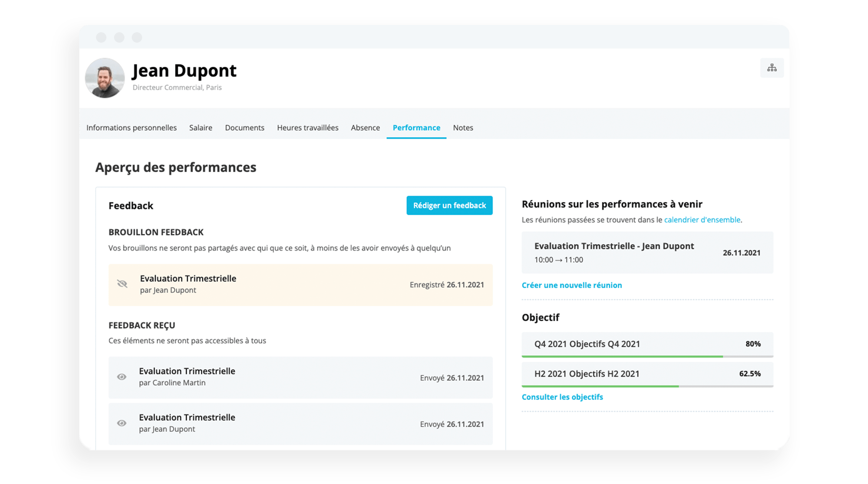The image size is (868, 484).
Task: Click Rédiger un feedback button
Action: [x=450, y=206]
